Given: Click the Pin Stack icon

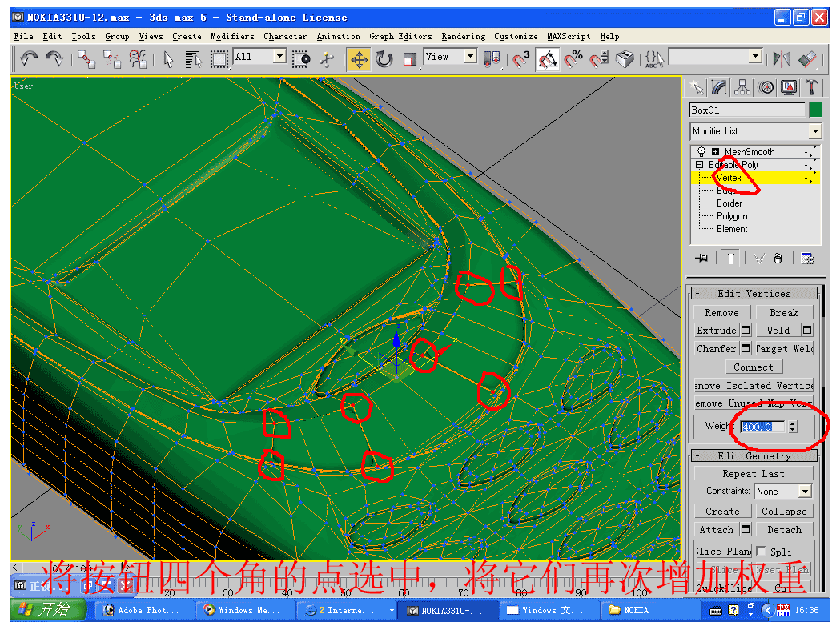Looking at the screenshot, I should click(x=702, y=258).
